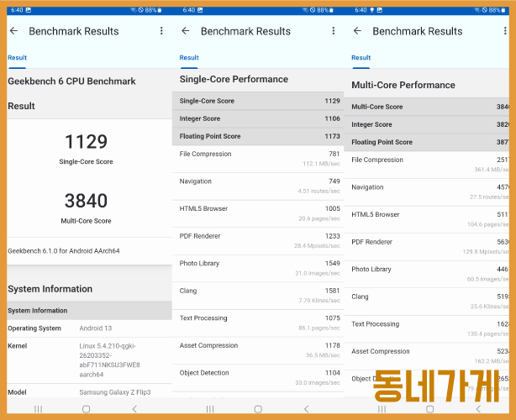Select Result tab in left Geekbench screen

pos(17,58)
